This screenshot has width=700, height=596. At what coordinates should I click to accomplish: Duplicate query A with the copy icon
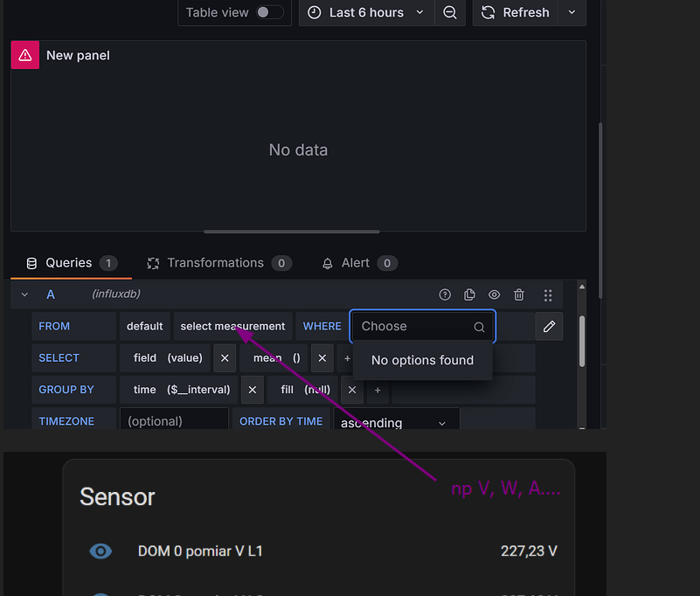469,295
